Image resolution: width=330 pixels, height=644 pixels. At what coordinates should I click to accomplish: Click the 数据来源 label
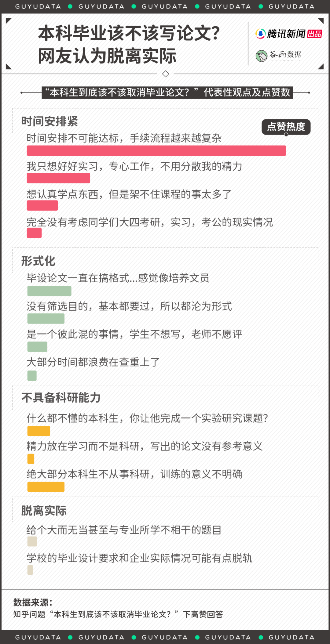click(x=33, y=602)
